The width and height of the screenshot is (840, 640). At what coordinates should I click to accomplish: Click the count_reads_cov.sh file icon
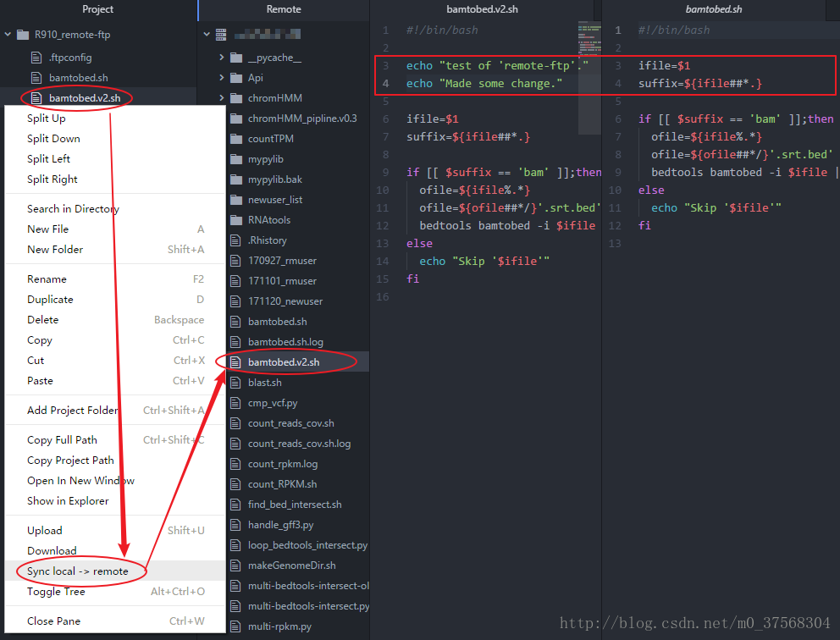(x=235, y=423)
